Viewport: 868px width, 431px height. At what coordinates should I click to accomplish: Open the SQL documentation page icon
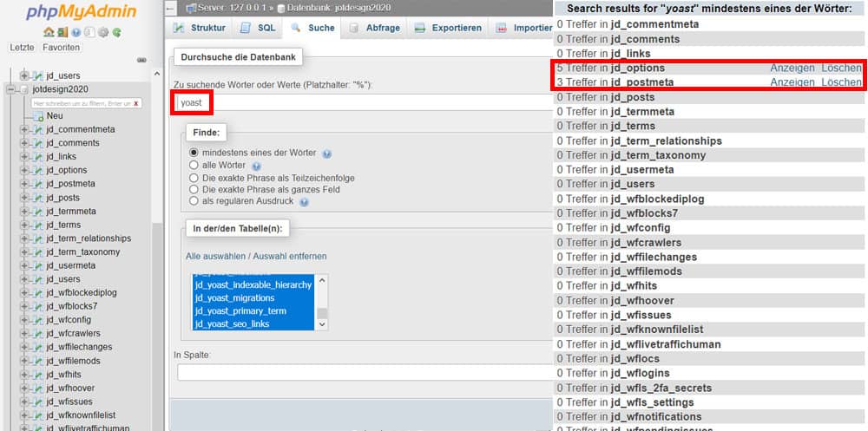point(89,33)
